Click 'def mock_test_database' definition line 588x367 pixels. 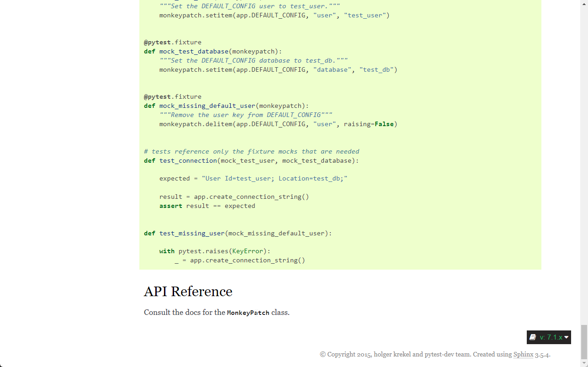(x=213, y=51)
